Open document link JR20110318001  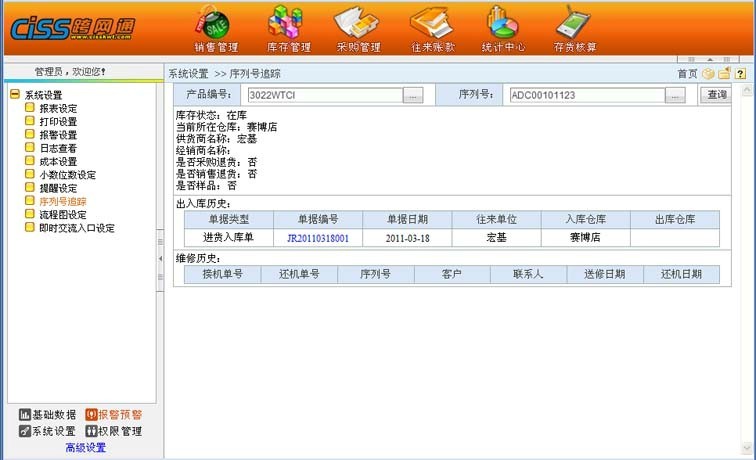[318, 238]
